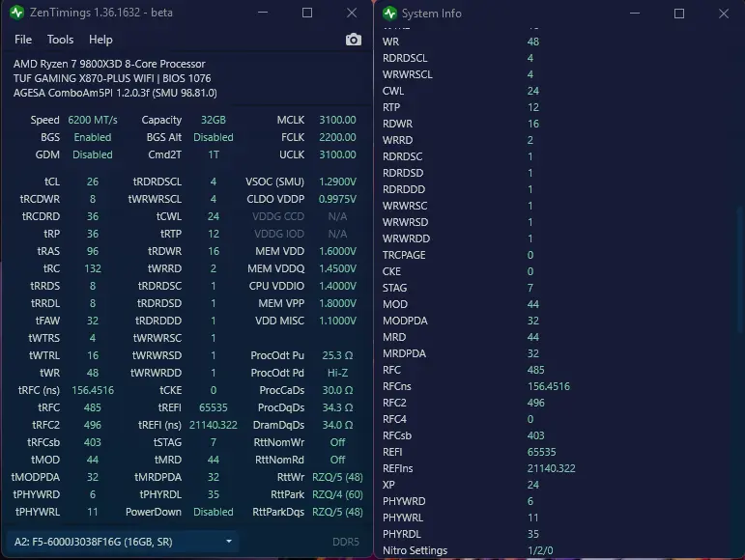This screenshot has height=560, width=745.
Task: Minimize the System Info window
Action: coord(635,14)
